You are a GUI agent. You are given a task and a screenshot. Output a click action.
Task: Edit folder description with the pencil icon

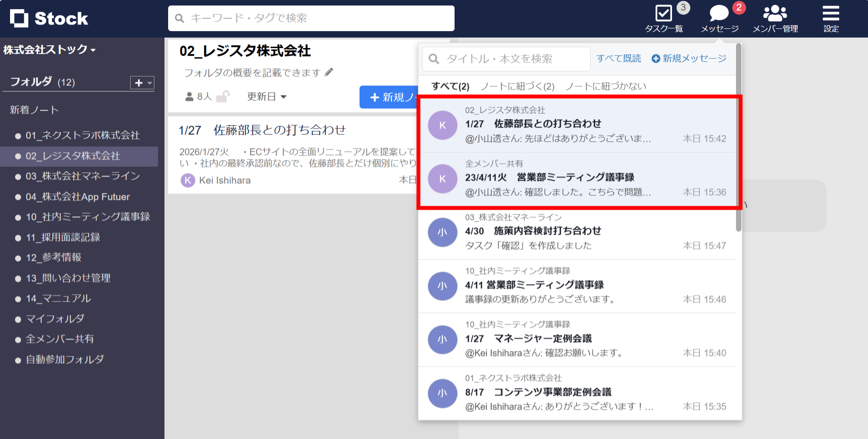point(329,72)
